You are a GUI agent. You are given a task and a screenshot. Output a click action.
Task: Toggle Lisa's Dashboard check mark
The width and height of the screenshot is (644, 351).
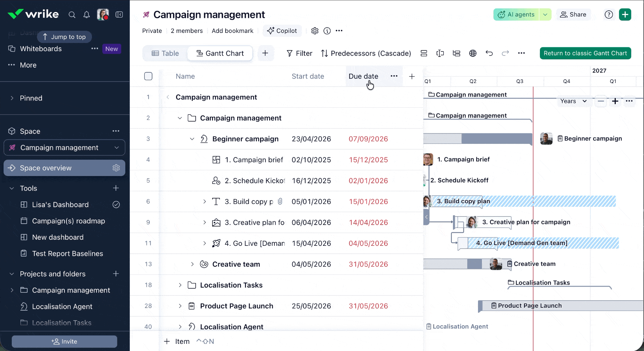pos(116,205)
